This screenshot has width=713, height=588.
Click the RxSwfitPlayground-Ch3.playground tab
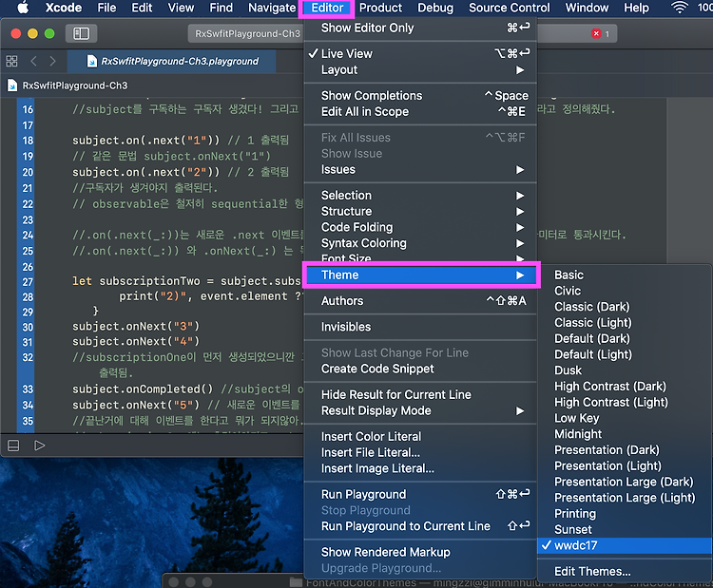171,62
